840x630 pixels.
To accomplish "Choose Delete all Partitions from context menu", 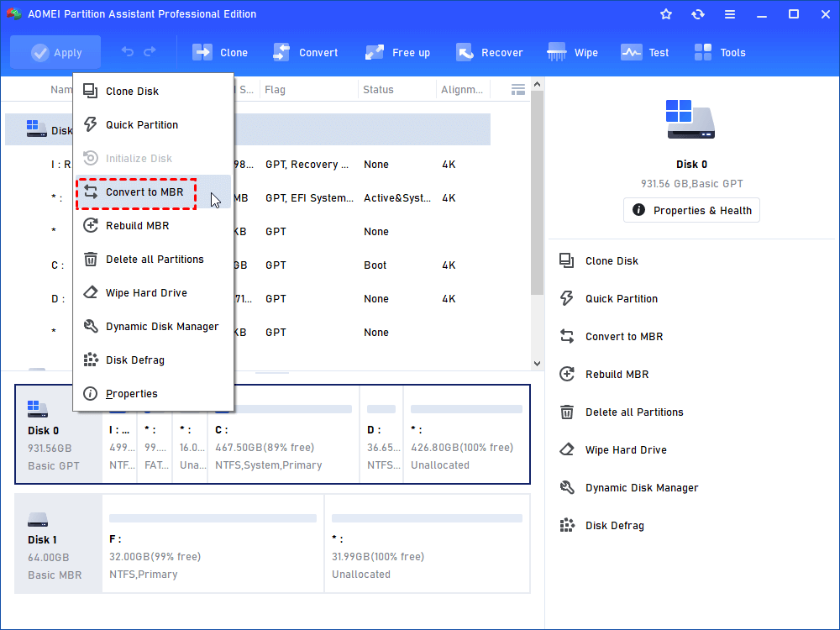I will click(x=154, y=260).
